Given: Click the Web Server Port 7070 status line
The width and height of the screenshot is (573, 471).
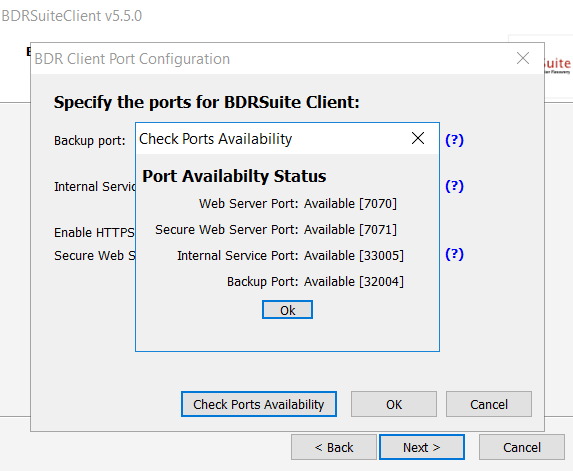Looking at the screenshot, I should click(x=297, y=204).
